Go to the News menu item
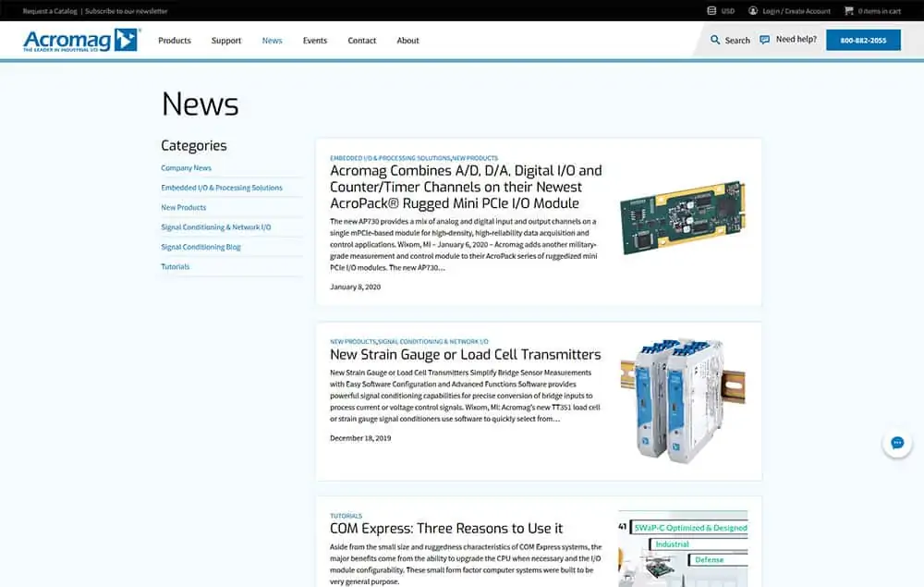 [273, 41]
